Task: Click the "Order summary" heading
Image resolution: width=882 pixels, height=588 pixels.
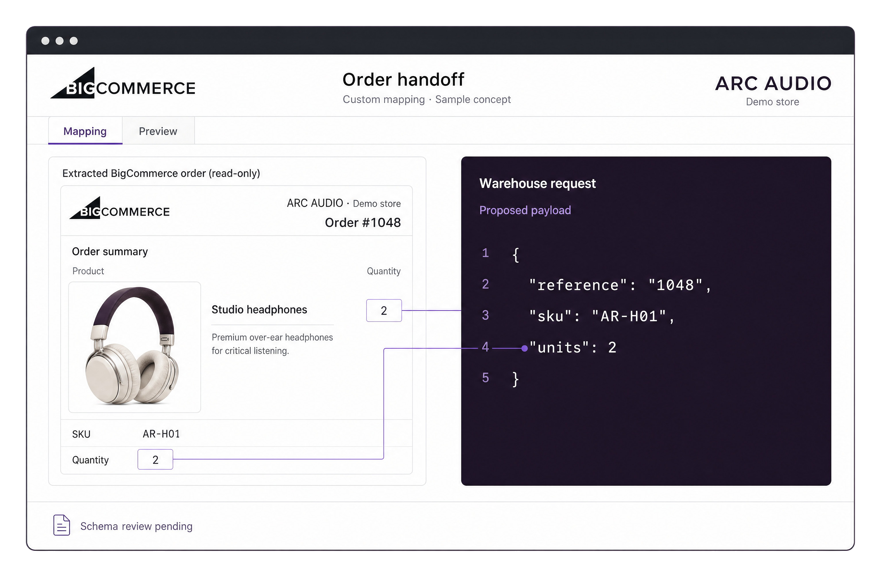Action: point(110,251)
